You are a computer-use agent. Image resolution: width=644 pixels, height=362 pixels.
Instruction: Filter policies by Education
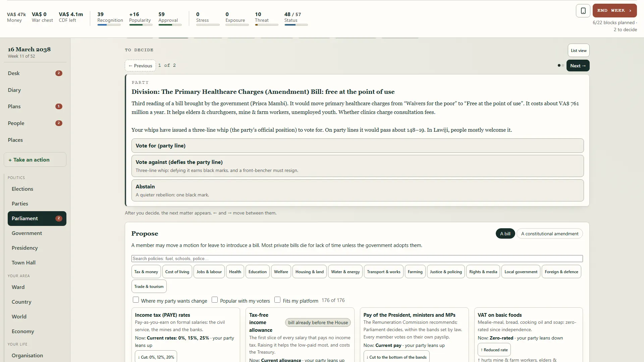coord(258,272)
